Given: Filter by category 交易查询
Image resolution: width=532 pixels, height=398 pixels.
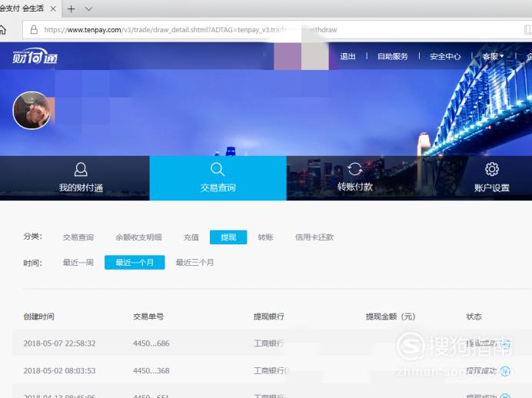Looking at the screenshot, I should point(78,237).
